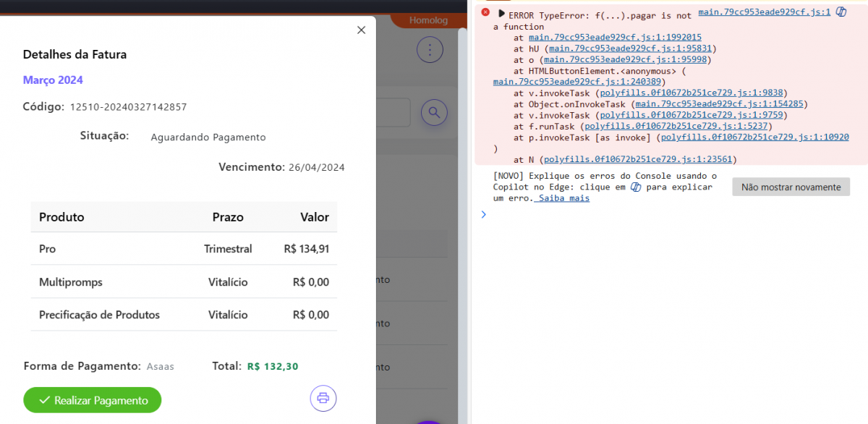Click the Produto column header

(x=61, y=217)
